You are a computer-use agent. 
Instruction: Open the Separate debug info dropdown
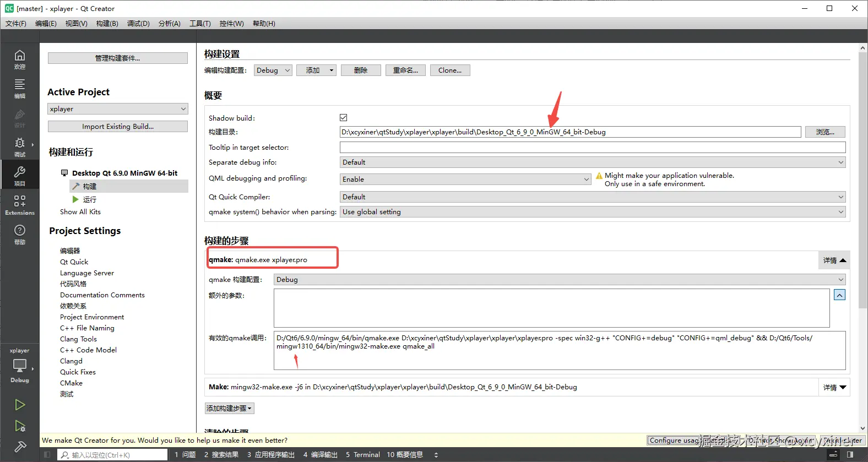[x=593, y=162]
